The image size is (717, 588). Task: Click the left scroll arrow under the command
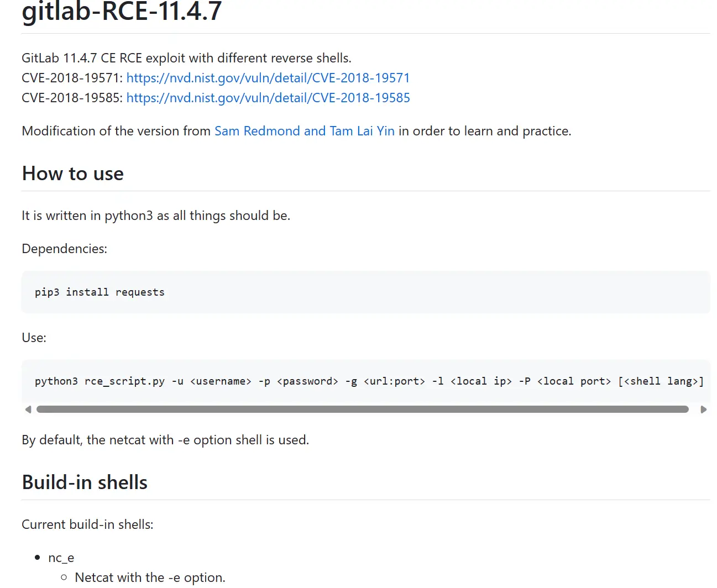(x=28, y=410)
